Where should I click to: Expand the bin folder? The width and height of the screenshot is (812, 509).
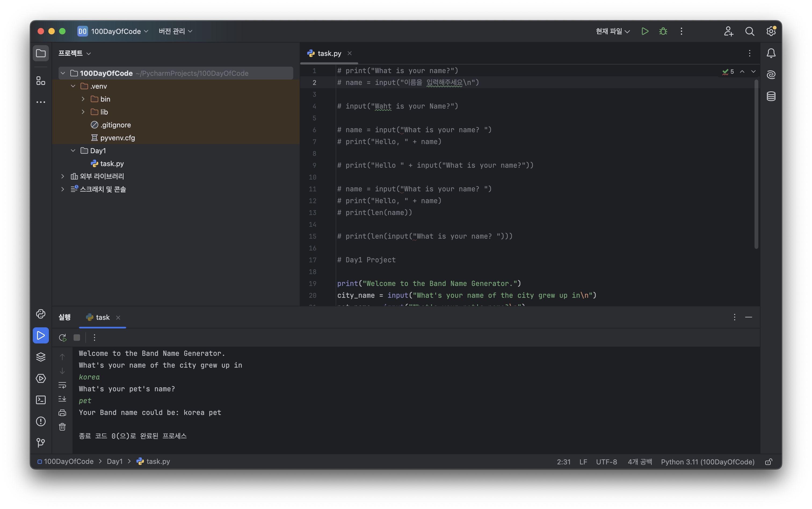(x=83, y=99)
